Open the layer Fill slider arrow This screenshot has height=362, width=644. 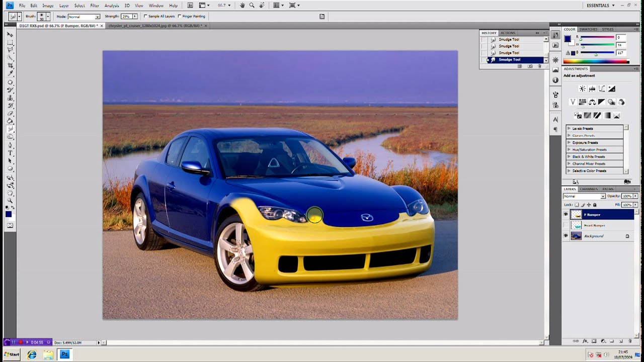635,205
